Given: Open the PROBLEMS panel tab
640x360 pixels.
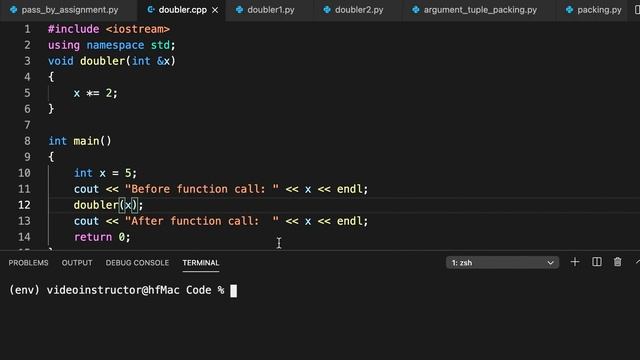Looking at the screenshot, I should (x=29, y=263).
